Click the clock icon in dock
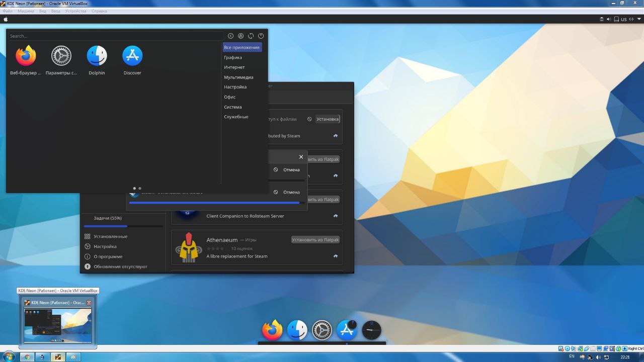 (371, 330)
